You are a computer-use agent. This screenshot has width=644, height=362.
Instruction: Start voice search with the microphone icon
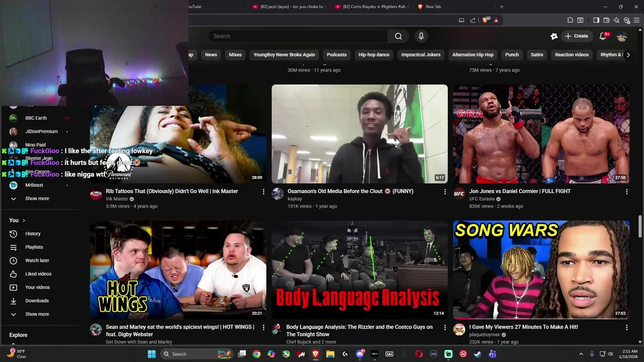tap(421, 36)
